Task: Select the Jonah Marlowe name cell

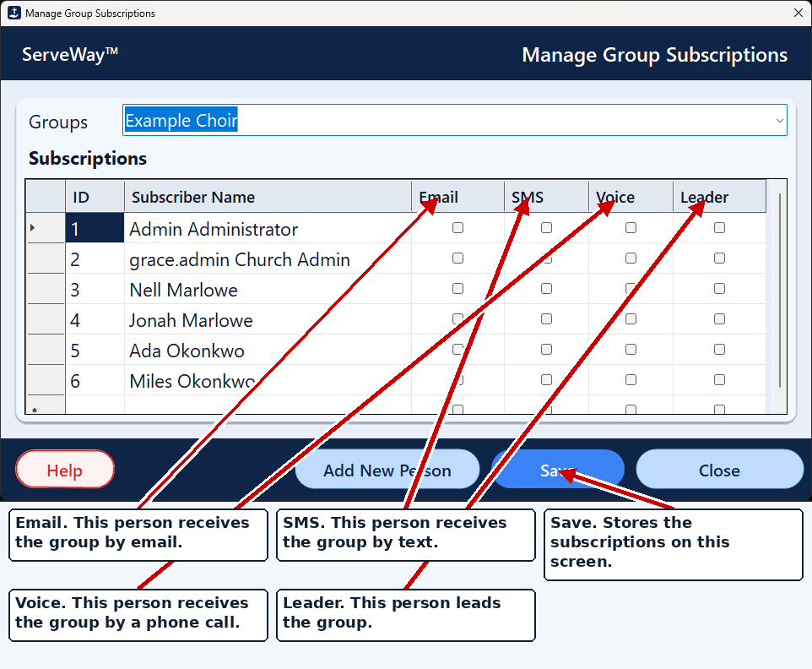Action: pos(268,319)
